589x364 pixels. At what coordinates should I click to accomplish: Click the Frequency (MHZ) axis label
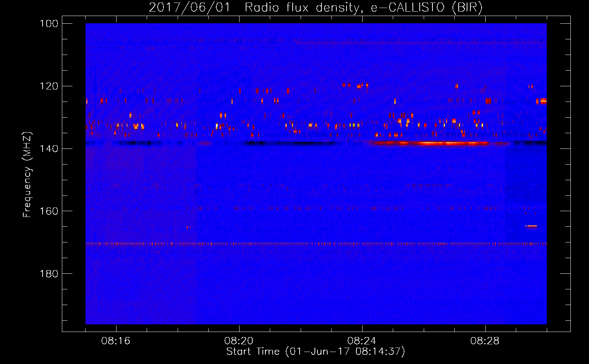pyautogui.click(x=27, y=174)
